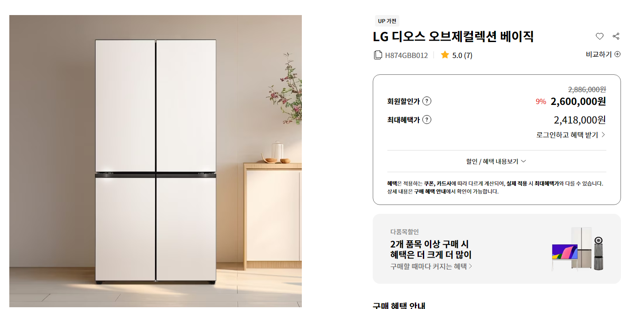Click the H874GBB012 model number text
Viewport: 644px width, 309px height.
tap(406, 55)
